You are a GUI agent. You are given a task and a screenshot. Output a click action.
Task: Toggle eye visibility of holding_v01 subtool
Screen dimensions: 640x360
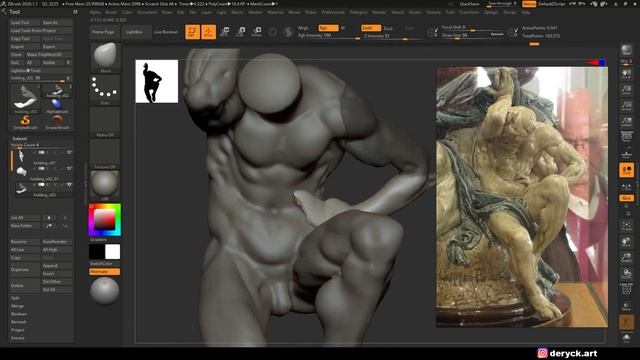click(x=69, y=153)
